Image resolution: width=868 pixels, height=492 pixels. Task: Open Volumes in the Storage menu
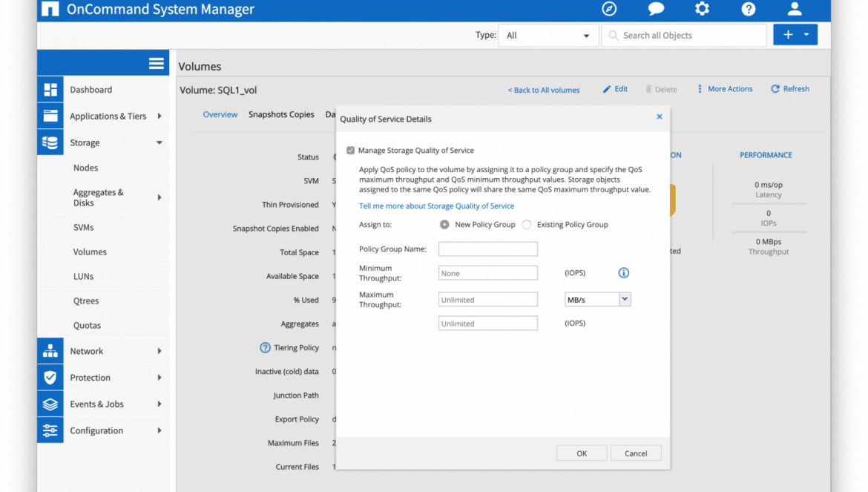90,252
